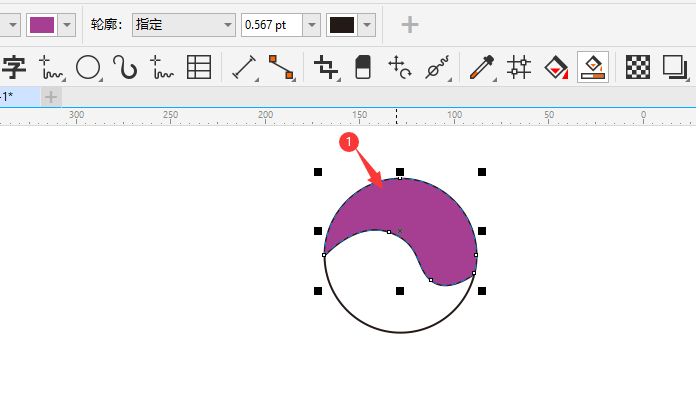Click the 0.567 pt outline width field
696x404 pixels.
[272, 25]
